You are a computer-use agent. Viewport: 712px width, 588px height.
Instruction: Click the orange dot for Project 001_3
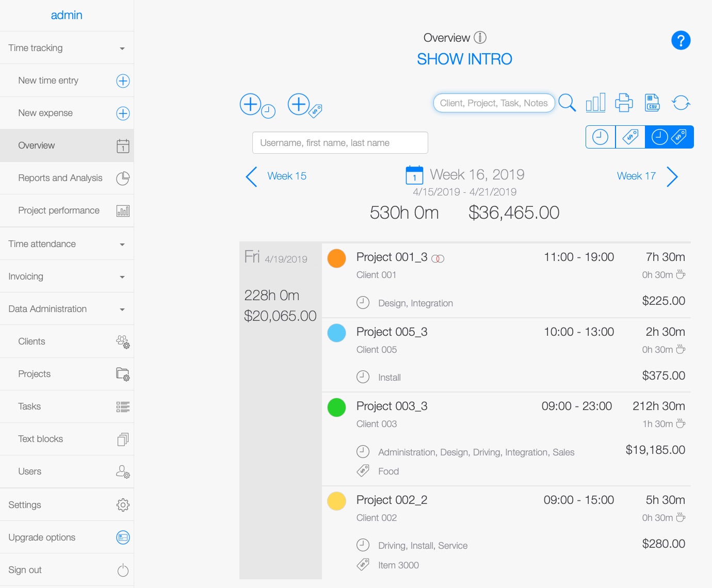pyautogui.click(x=336, y=258)
